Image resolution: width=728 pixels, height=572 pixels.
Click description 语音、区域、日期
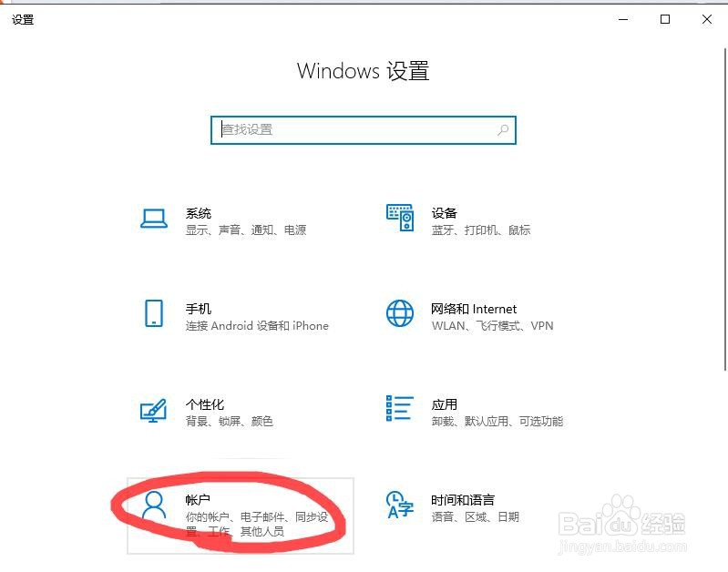click(x=475, y=516)
